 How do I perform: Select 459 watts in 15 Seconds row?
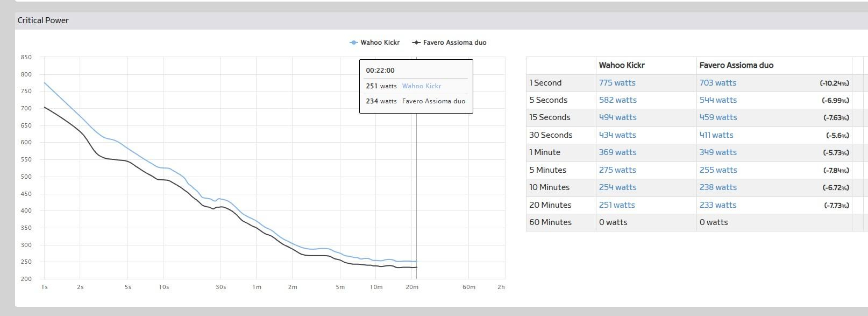[x=718, y=117]
